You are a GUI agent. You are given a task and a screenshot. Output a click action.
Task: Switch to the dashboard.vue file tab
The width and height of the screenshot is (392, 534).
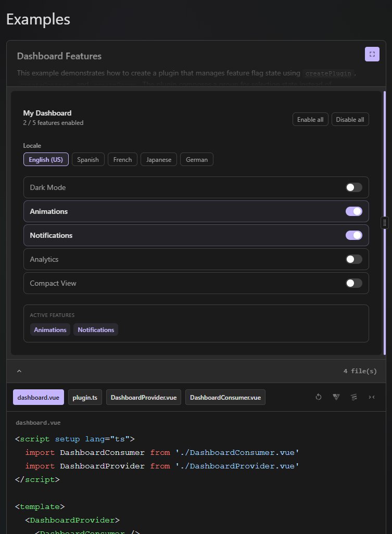coord(39,397)
